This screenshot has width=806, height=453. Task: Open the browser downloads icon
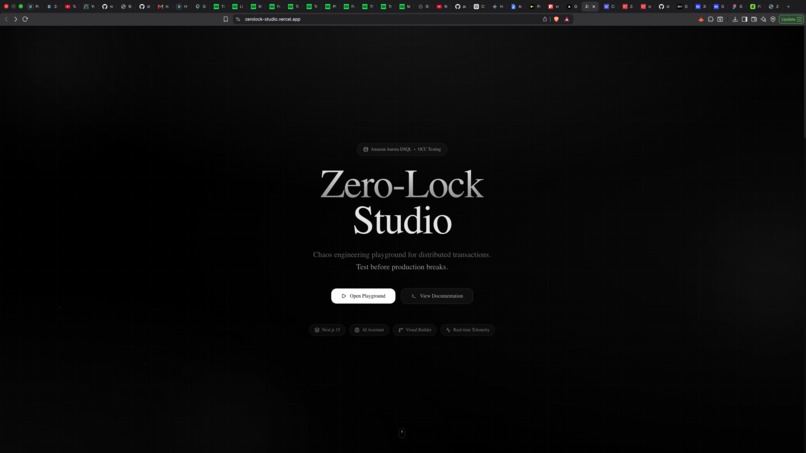[735, 19]
